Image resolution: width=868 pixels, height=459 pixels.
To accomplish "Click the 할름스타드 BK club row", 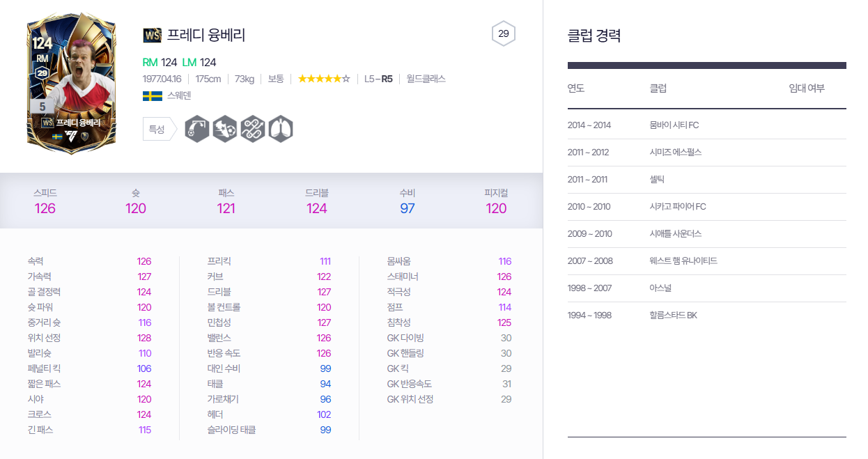I will (x=707, y=315).
